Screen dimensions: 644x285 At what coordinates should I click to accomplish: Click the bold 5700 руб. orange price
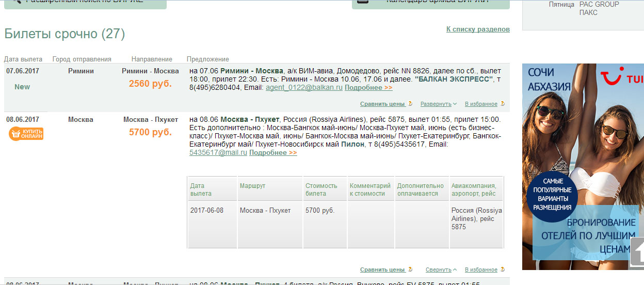point(150,132)
